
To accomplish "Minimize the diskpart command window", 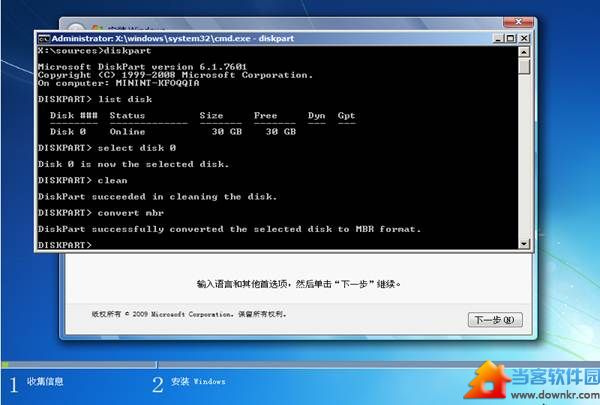I will coord(498,38).
